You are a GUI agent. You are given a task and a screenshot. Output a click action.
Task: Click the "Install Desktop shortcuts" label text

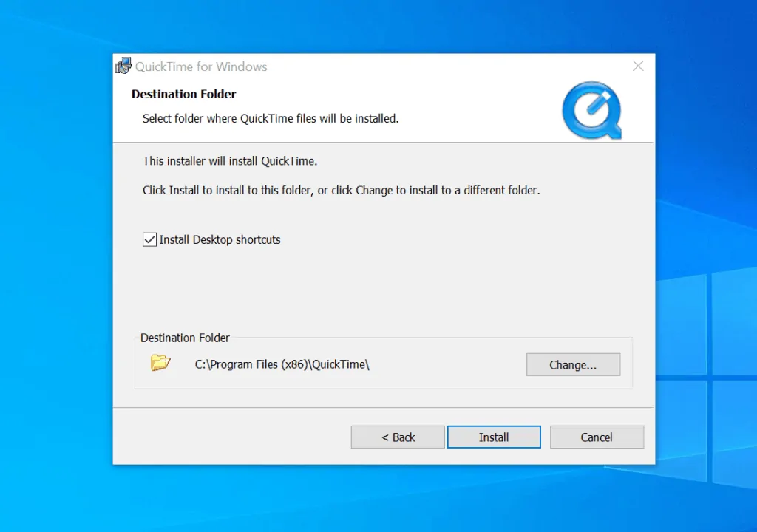click(x=220, y=239)
